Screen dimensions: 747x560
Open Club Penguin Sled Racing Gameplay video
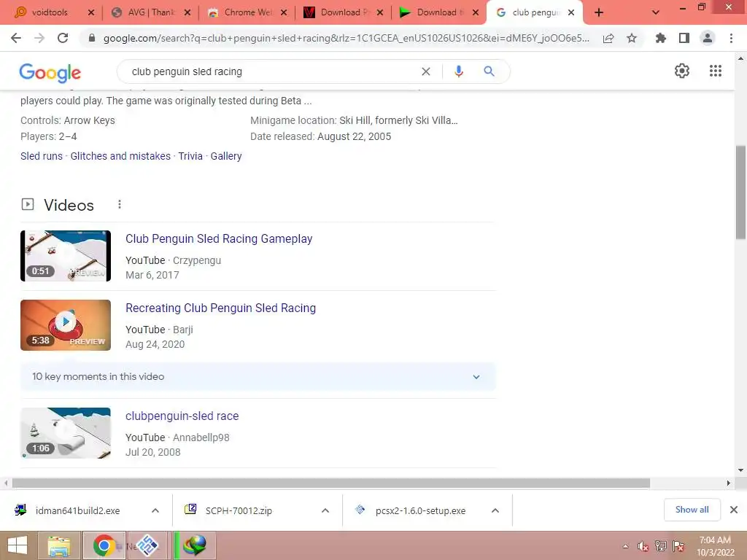219,238
